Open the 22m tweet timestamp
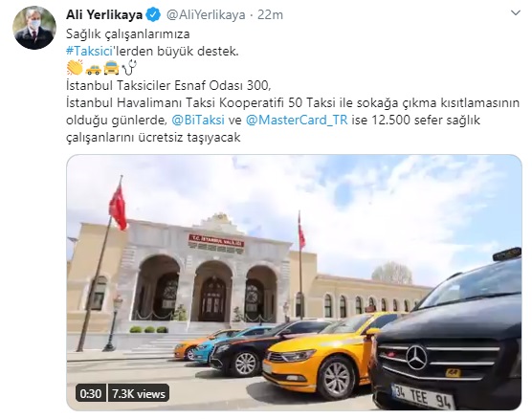Viewport: 532px width, 419px height. 270,15
